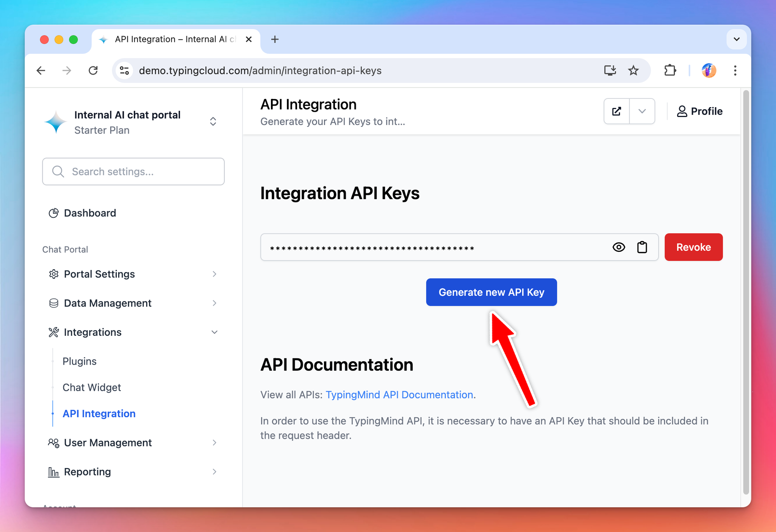Reload the page
Viewport: 776px width, 532px height.
(93, 70)
